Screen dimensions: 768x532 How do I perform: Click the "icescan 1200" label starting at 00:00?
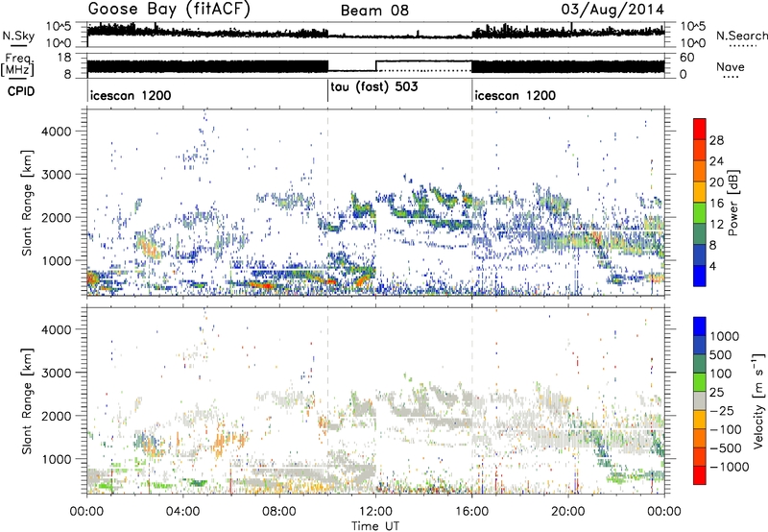(131, 95)
